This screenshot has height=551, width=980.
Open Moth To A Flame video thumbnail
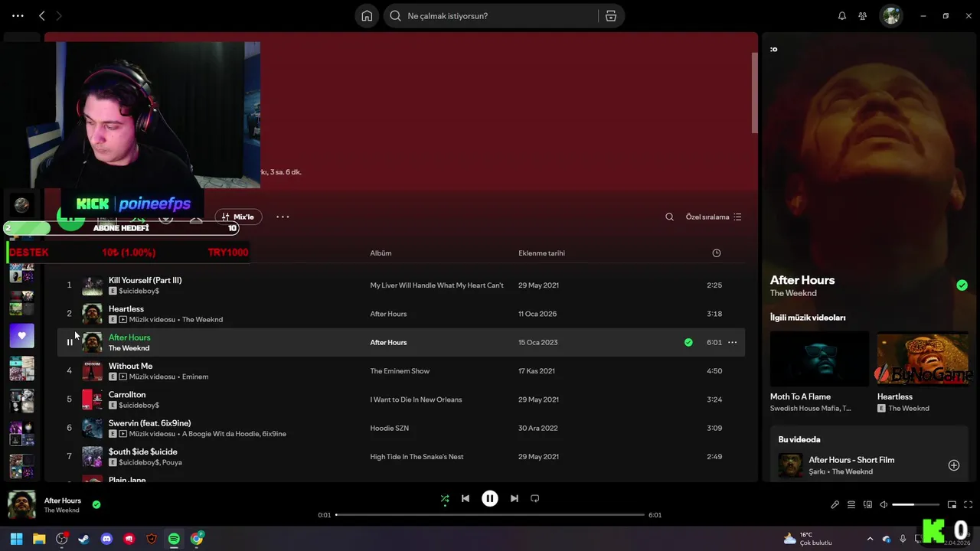pyautogui.click(x=819, y=359)
